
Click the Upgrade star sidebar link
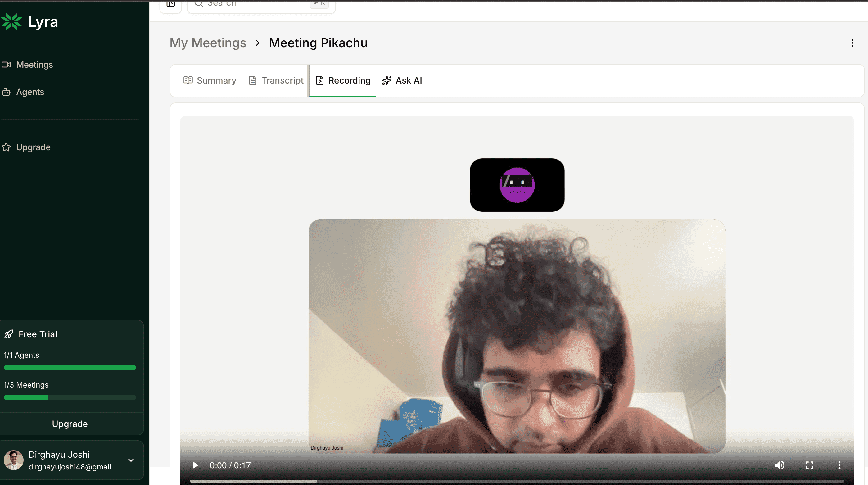pyautogui.click(x=33, y=147)
